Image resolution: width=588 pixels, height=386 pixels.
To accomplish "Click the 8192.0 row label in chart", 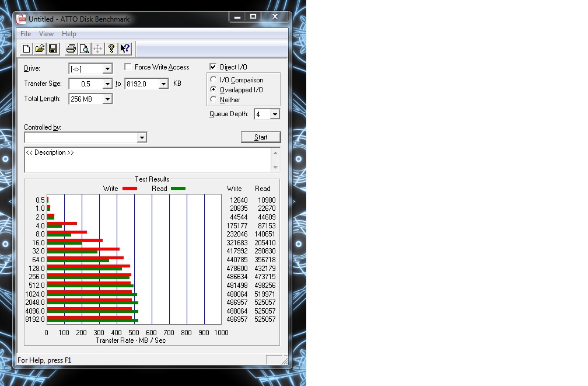I will pos(35,319).
